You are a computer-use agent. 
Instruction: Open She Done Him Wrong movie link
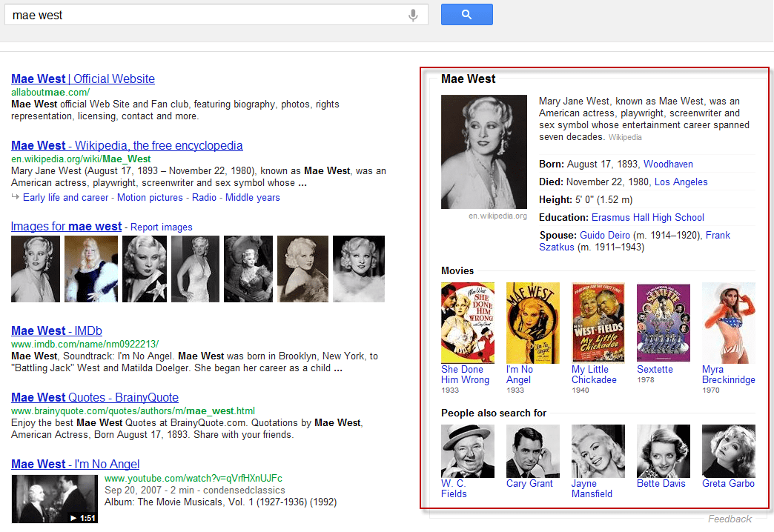tap(465, 375)
